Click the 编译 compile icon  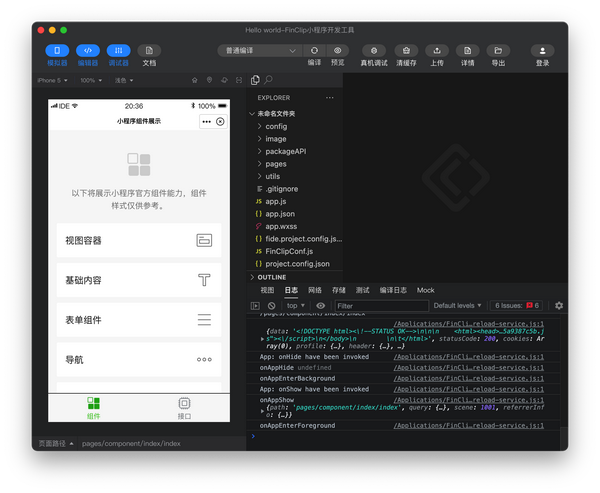point(314,51)
